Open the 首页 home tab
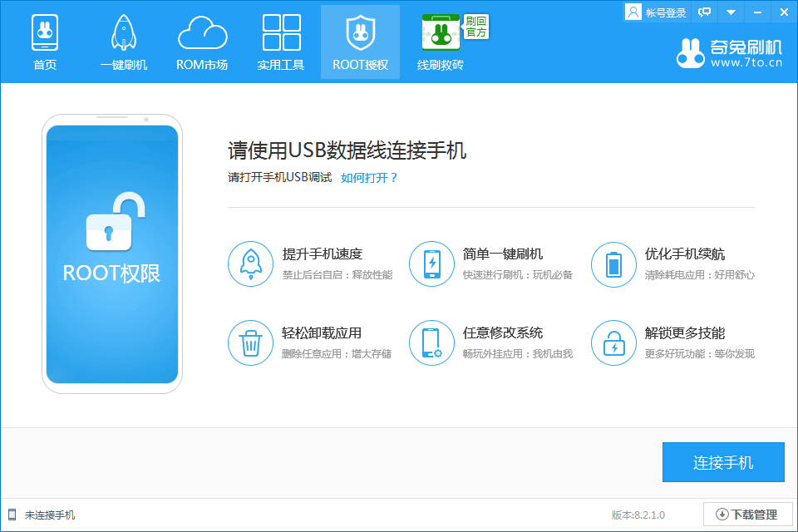This screenshot has width=798, height=532. [x=45, y=42]
